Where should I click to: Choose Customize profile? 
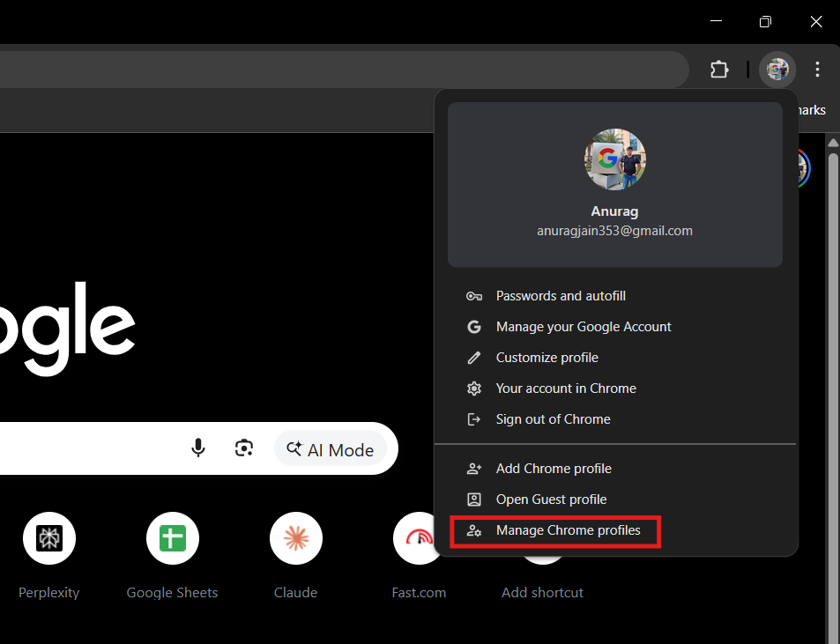pos(546,357)
